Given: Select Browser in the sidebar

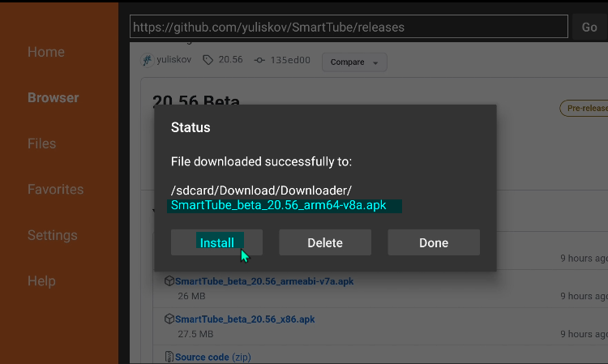Looking at the screenshot, I should click(x=54, y=97).
